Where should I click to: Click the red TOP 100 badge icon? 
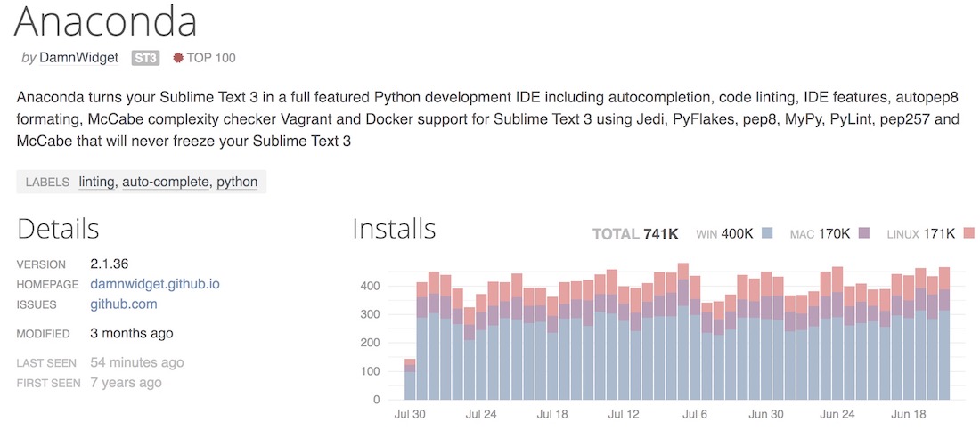tap(177, 58)
